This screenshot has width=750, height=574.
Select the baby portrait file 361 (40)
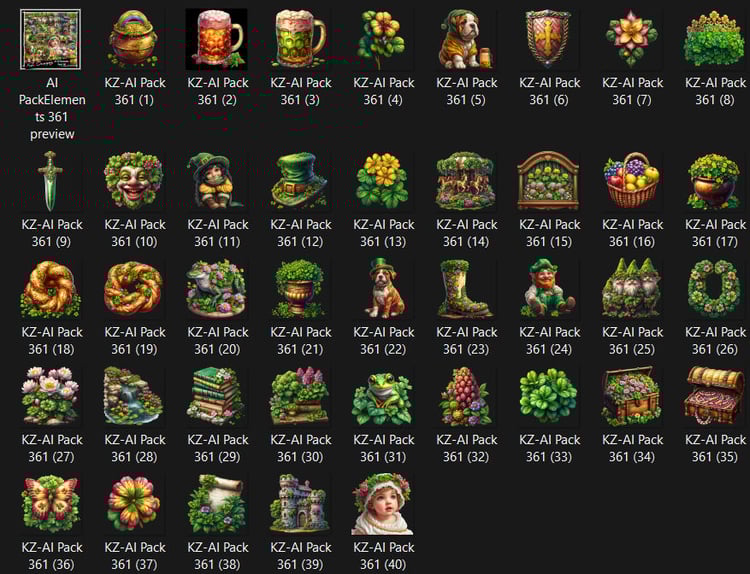point(383,504)
